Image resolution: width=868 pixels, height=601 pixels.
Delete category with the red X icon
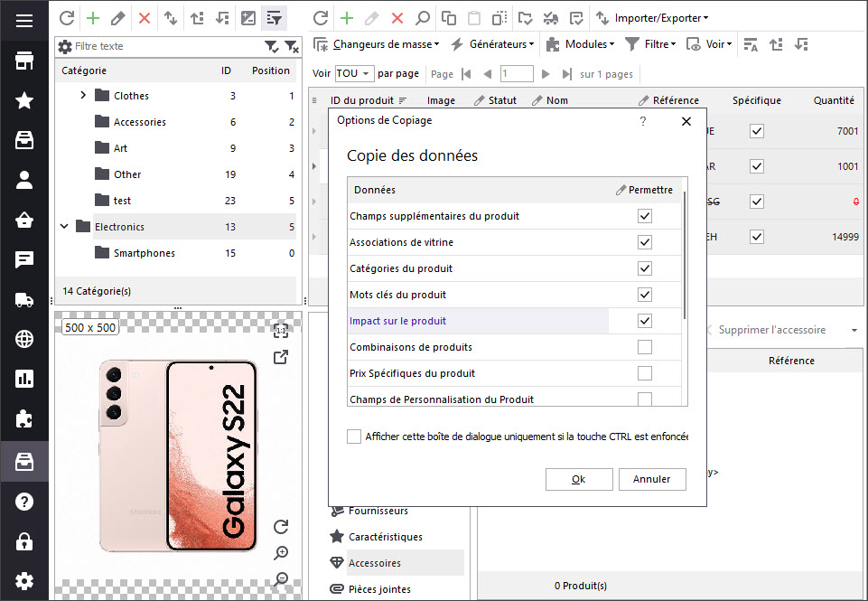[144, 18]
